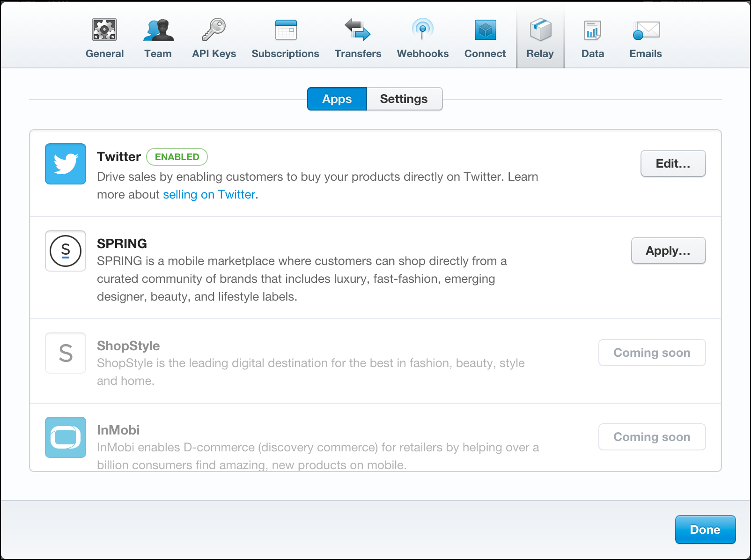This screenshot has height=560, width=751.
Task: Click ShopStyle's Coming soon button
Action: 652,353
